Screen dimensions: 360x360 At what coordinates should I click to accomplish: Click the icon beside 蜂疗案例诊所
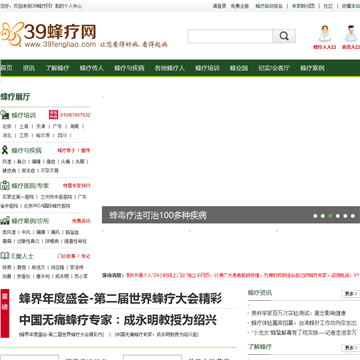point(5,221)
